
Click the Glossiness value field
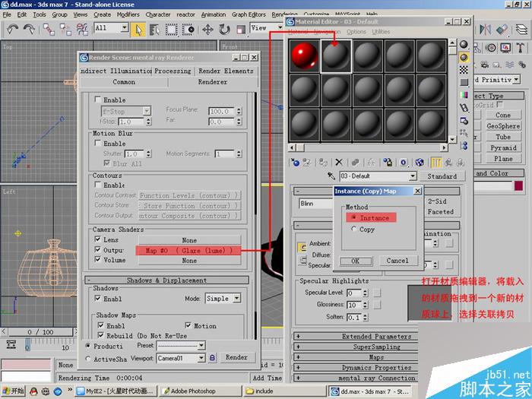tap(354, 305)
